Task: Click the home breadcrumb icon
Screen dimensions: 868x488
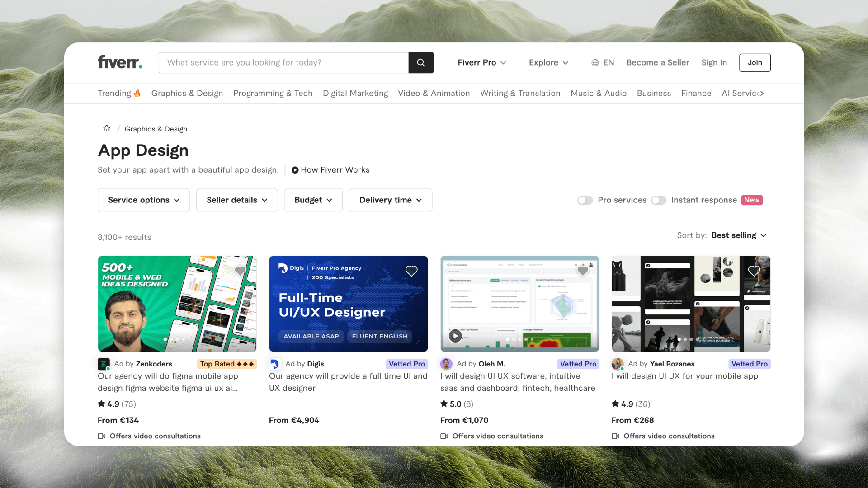Action: pos(107,128)
